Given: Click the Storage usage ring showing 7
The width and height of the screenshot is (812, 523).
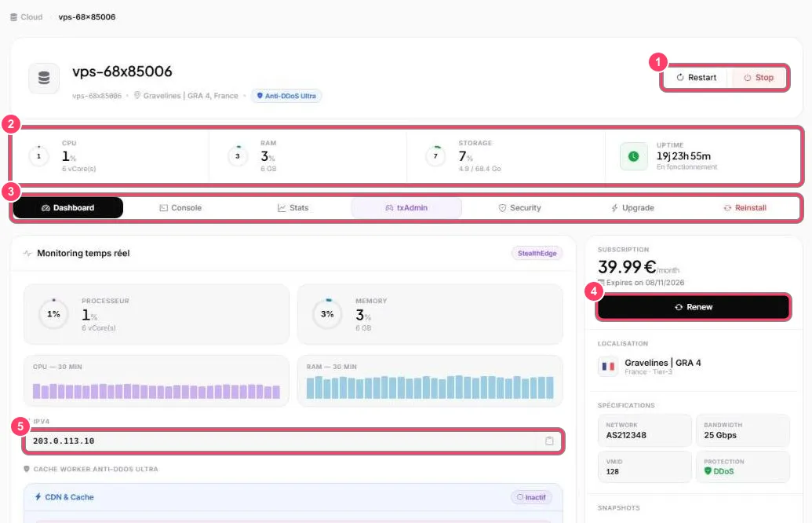Looking at the screenshot, I should tap(435, 156).
